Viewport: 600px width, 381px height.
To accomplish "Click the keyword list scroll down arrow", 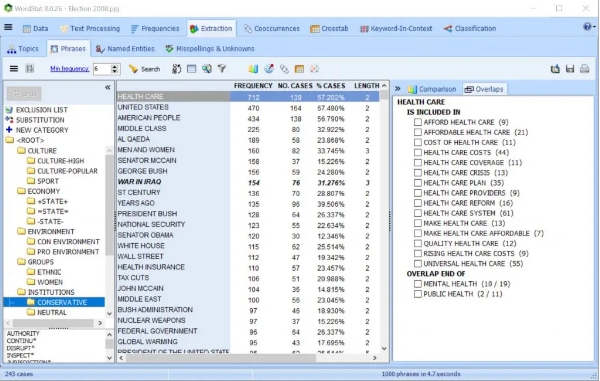I will 109,358.
